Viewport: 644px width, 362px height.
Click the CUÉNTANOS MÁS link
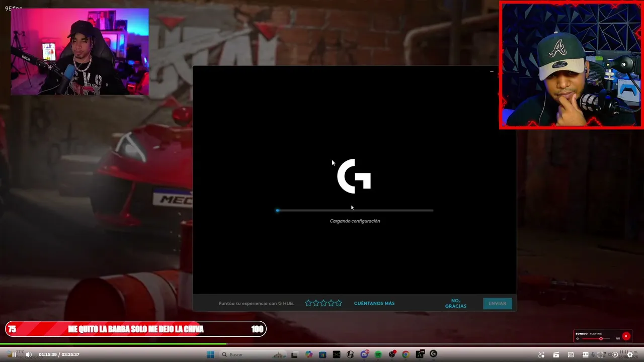(374, 303)
